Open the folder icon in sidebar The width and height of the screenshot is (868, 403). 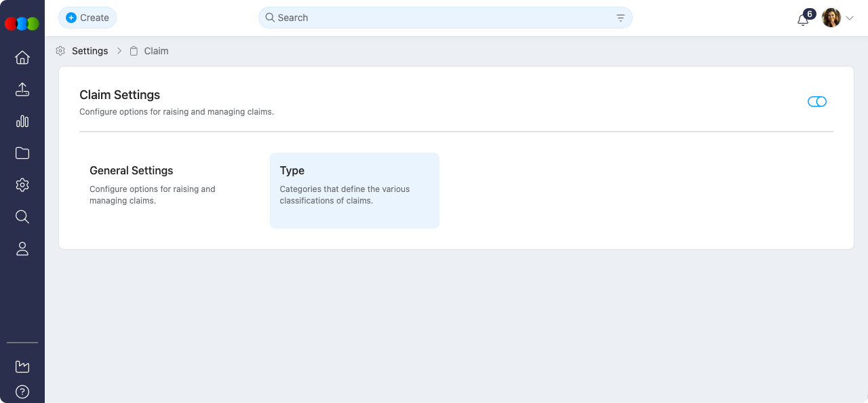[x=22, y=153]
